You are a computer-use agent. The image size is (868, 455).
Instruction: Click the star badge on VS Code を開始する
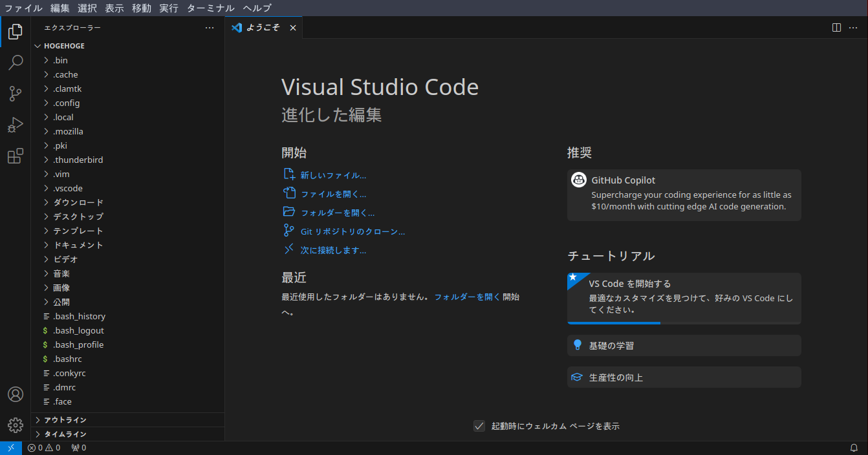(573, 277)
